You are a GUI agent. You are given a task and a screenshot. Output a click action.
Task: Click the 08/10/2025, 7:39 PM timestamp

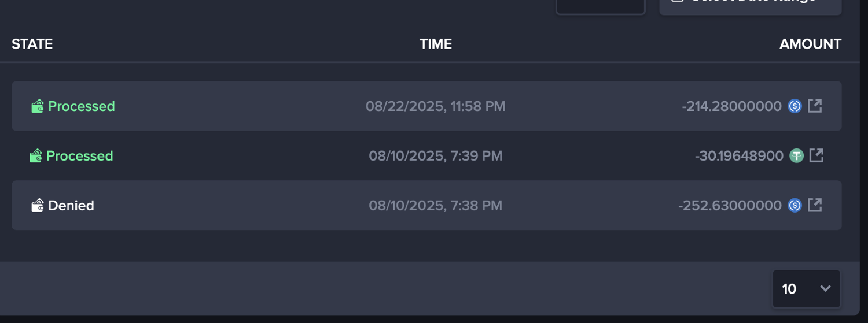point(436,156)
